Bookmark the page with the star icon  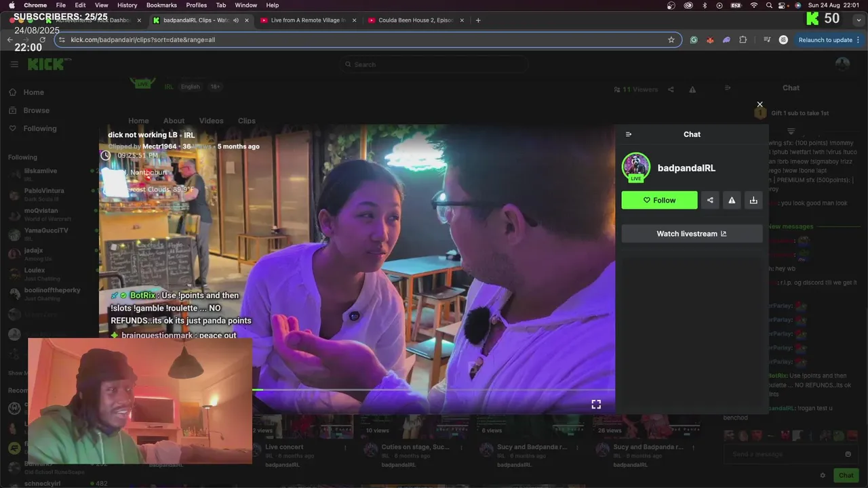671,40
